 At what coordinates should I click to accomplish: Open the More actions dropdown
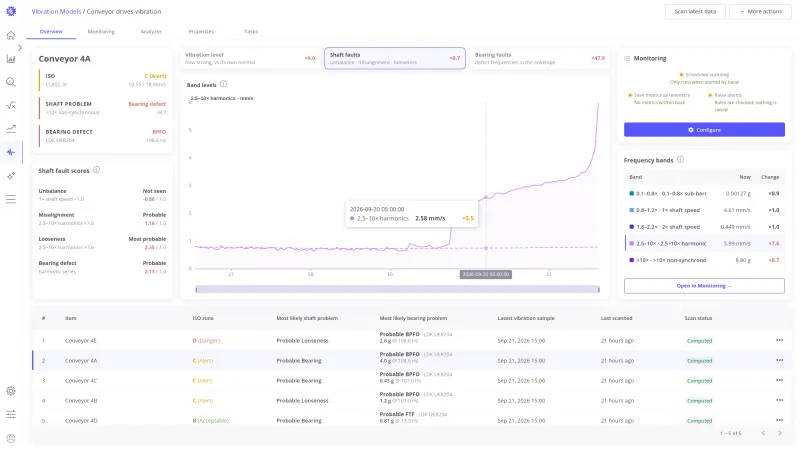[x=761, y=11]
